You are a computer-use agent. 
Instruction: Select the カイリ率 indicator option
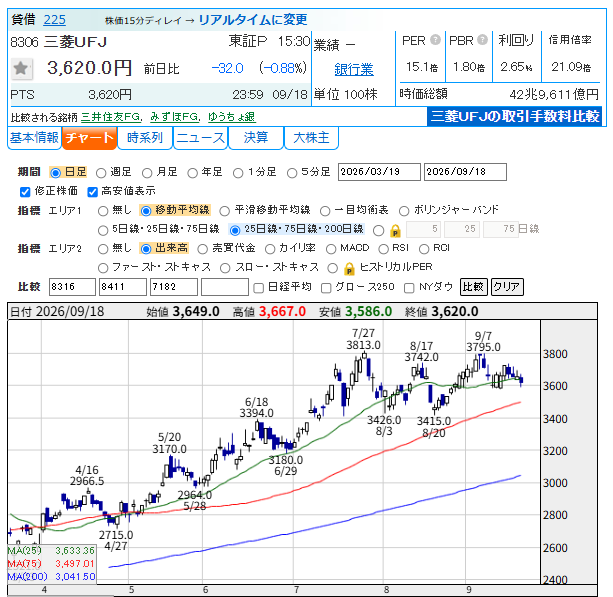pos(270,249)
